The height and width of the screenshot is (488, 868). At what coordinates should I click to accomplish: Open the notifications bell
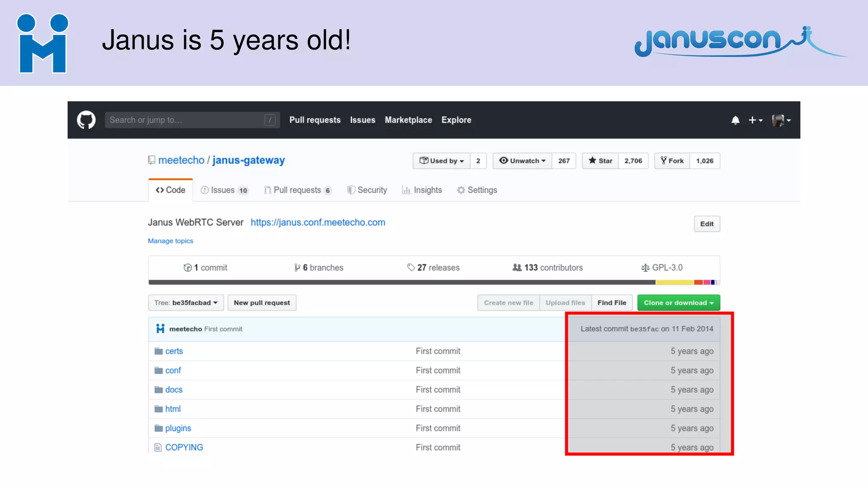click(x=735, y=120)
